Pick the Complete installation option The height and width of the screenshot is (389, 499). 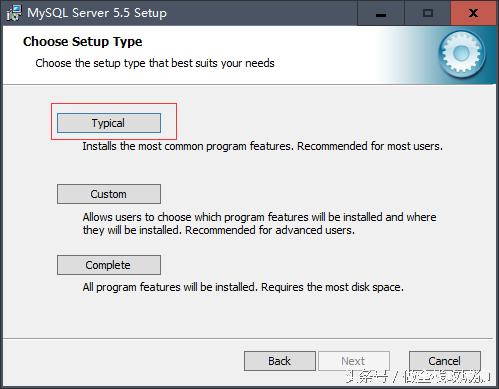tap(109, 265)
